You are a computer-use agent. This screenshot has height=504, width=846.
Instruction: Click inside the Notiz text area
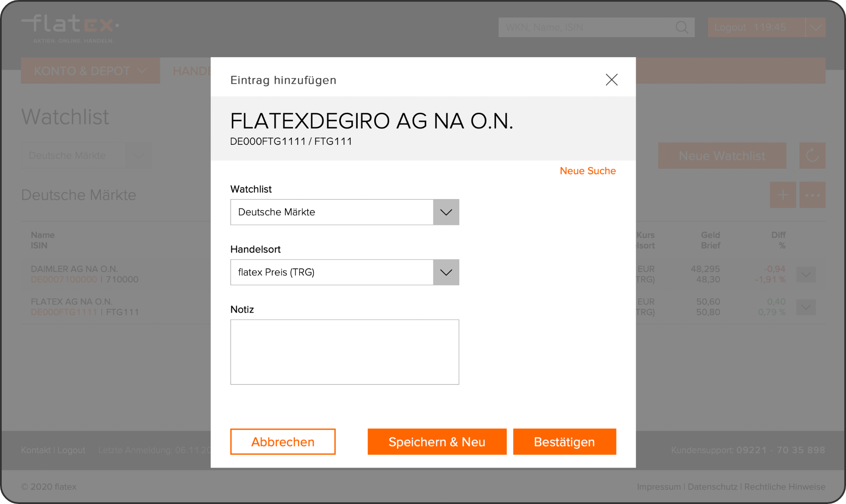click(x=344, y=352)
